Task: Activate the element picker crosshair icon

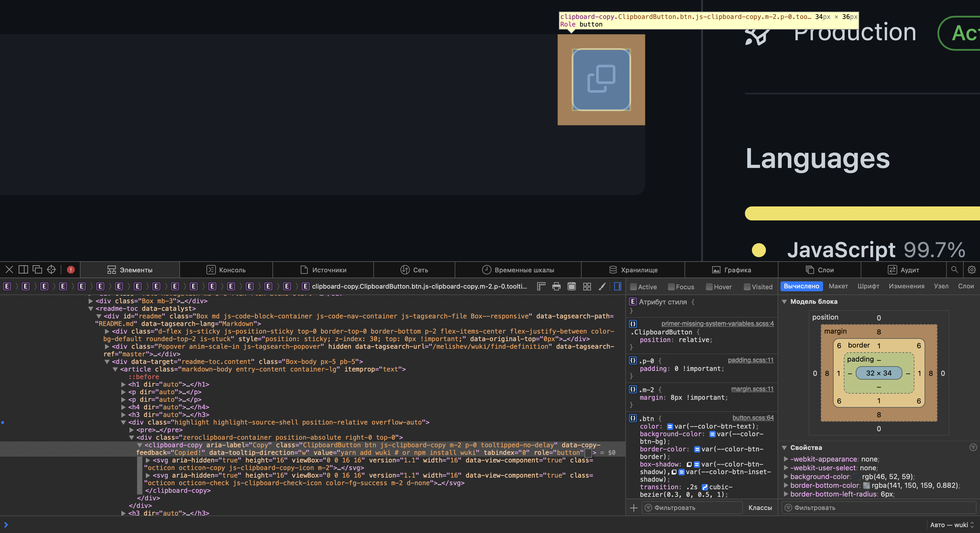Action: tap(51, 270)
